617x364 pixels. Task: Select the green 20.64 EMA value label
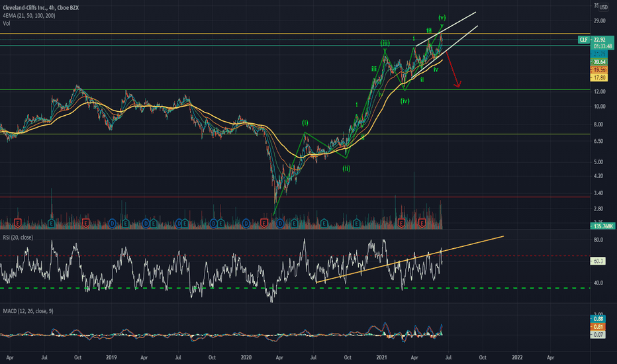coord(599,62)
